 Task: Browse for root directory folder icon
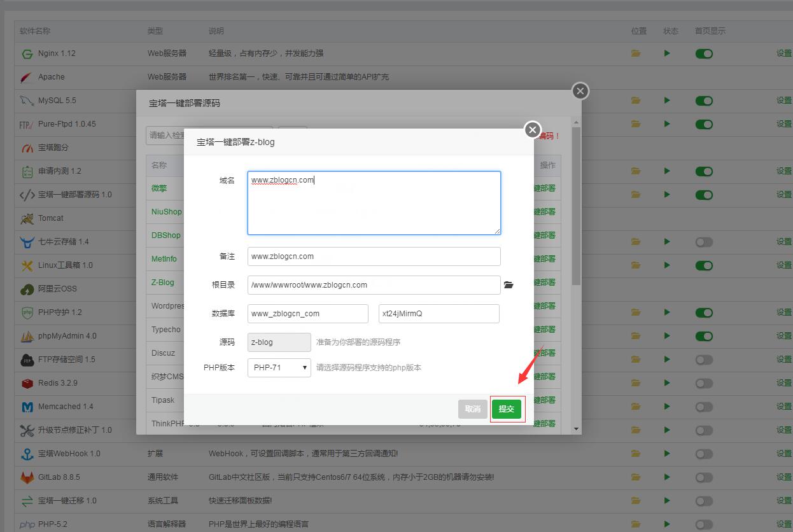[509, 285]
